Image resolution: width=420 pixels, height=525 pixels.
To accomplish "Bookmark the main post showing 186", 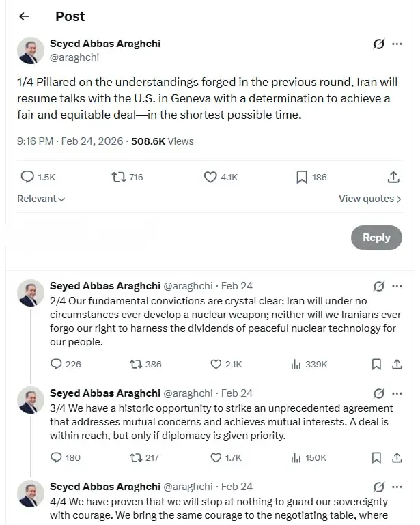I will [302, 177].
